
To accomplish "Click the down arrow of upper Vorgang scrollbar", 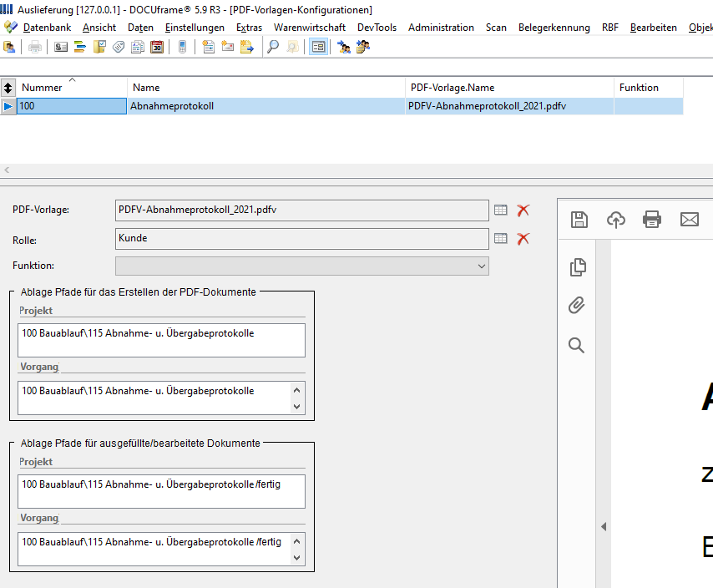I will [x=297, y=407].
